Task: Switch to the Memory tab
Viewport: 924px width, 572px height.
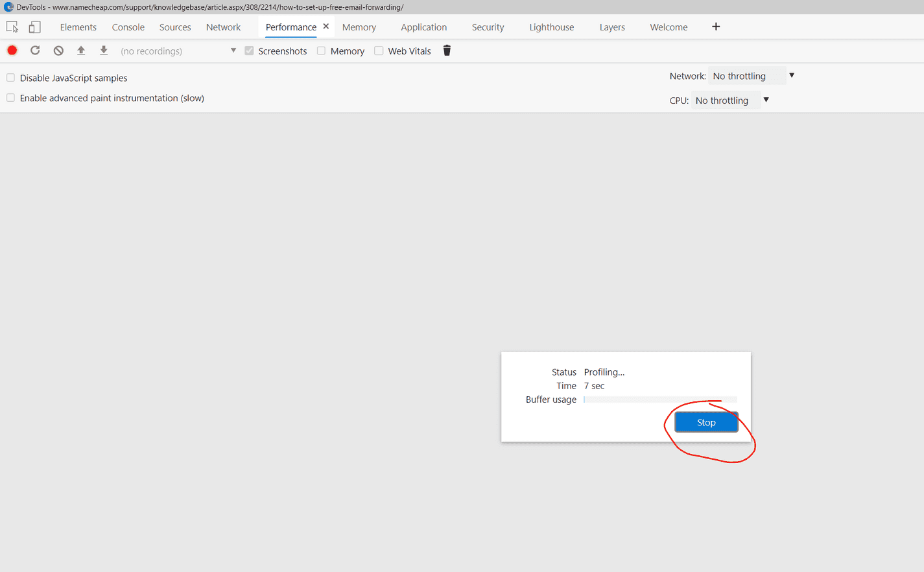Action: [x=359, y=27]
